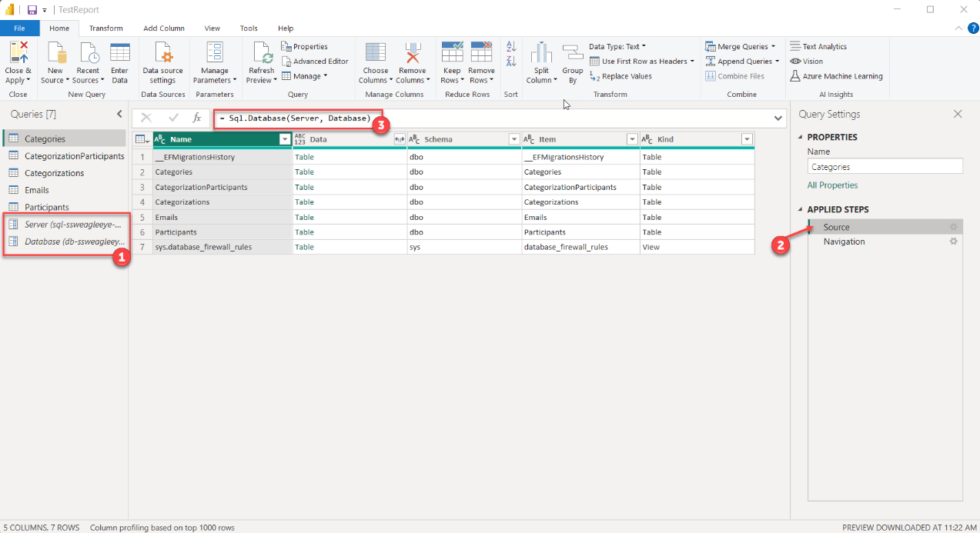The image size is (980, 533).
Task: Click Sort Ascending icon
Action: pos(511,47)
